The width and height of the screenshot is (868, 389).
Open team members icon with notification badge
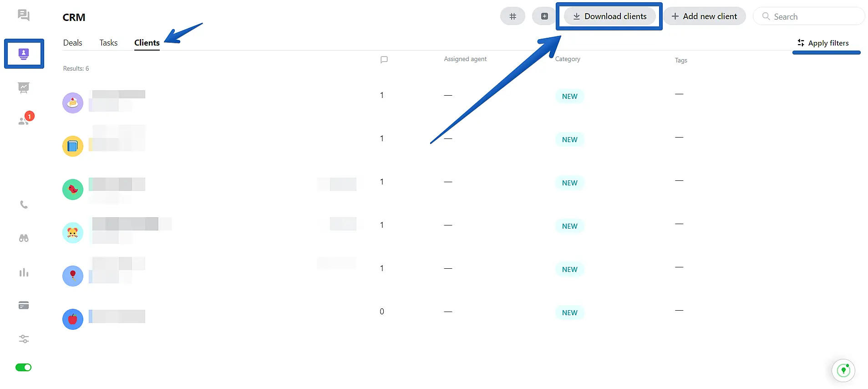tap(24, 121)
